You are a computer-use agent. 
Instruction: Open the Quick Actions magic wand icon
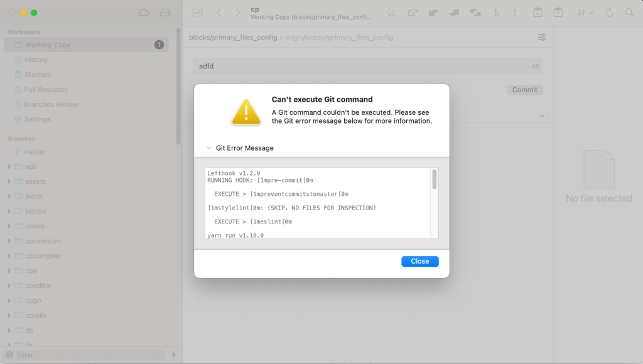coord(391,13)
